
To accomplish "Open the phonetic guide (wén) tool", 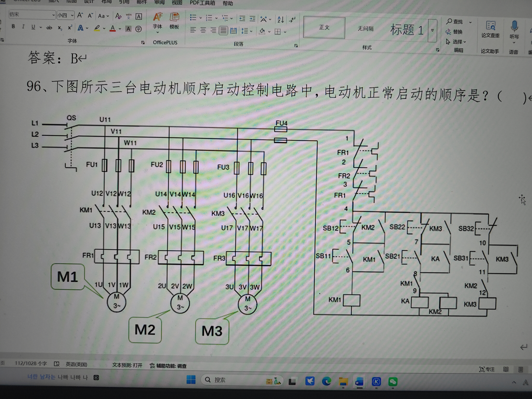I will [x=129, y=16].
